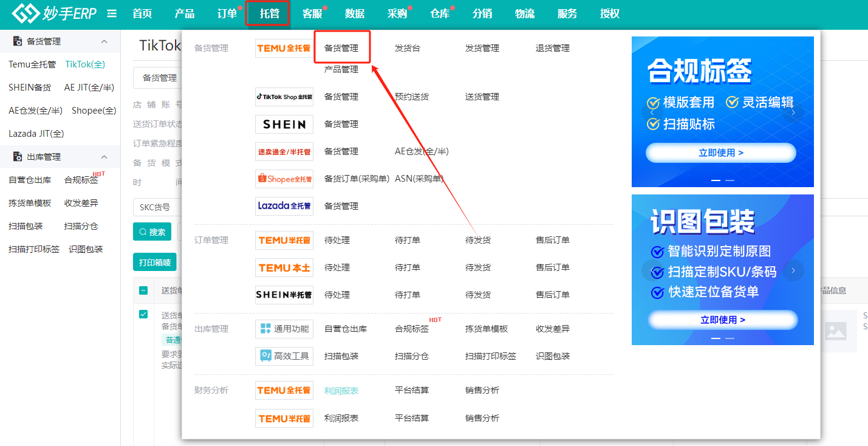Click previous arrow on 合规标签 banner
The height and width of the screenshot is (446, 868).
(652, 112)
